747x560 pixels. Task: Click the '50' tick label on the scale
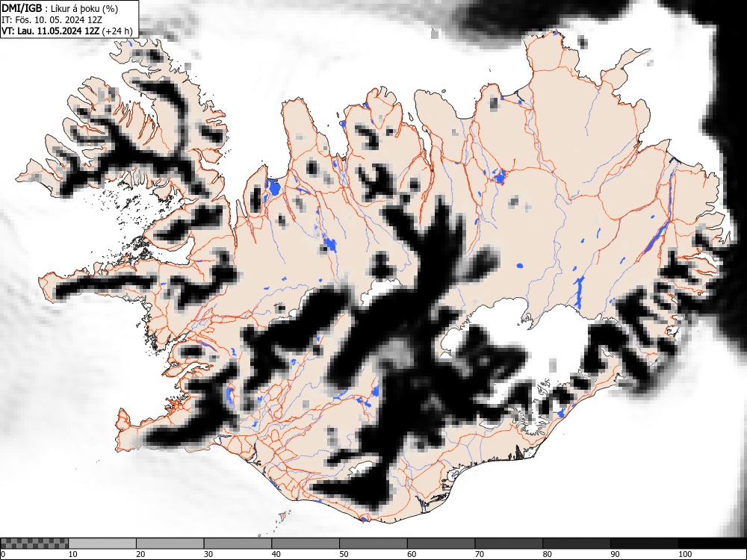(344, 554)
